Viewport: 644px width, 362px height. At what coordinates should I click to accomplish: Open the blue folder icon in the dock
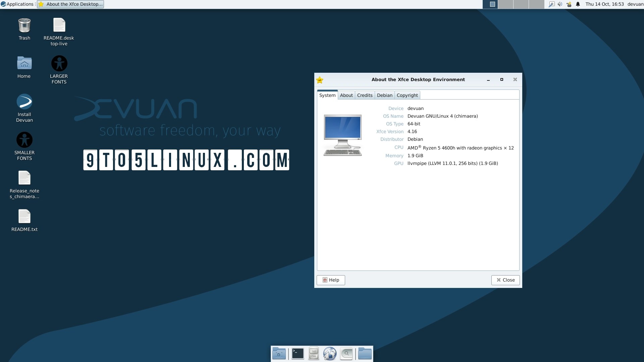pyautogui.click(x=365, y=353)
